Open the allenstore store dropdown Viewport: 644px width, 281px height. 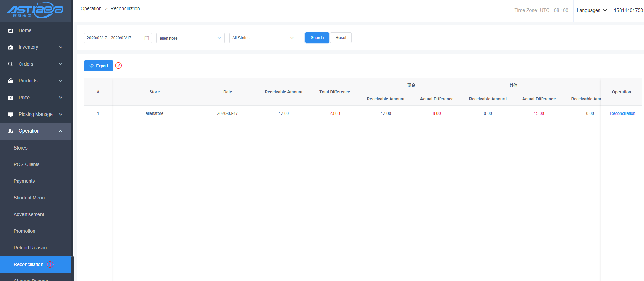click(x=190, y=38)
